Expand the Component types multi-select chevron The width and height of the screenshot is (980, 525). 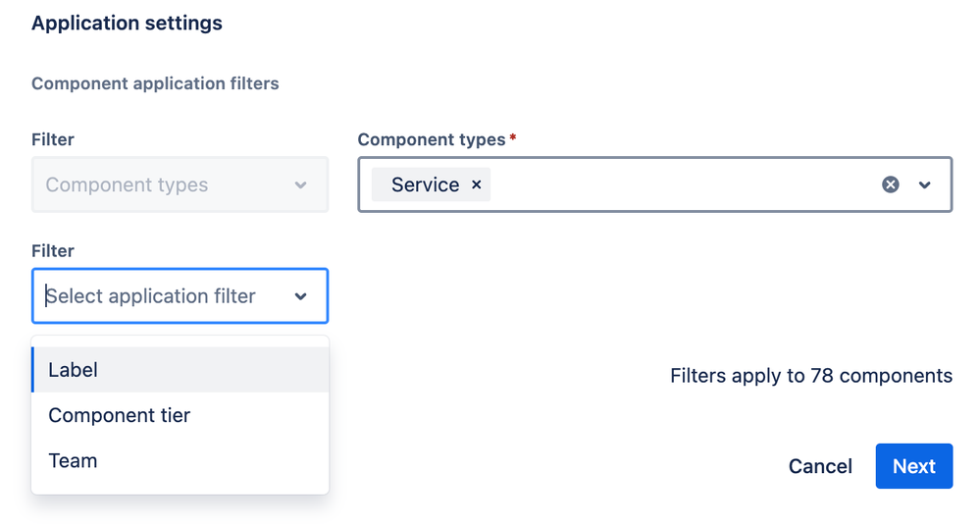pyautogui.click(x=924, y=184)
